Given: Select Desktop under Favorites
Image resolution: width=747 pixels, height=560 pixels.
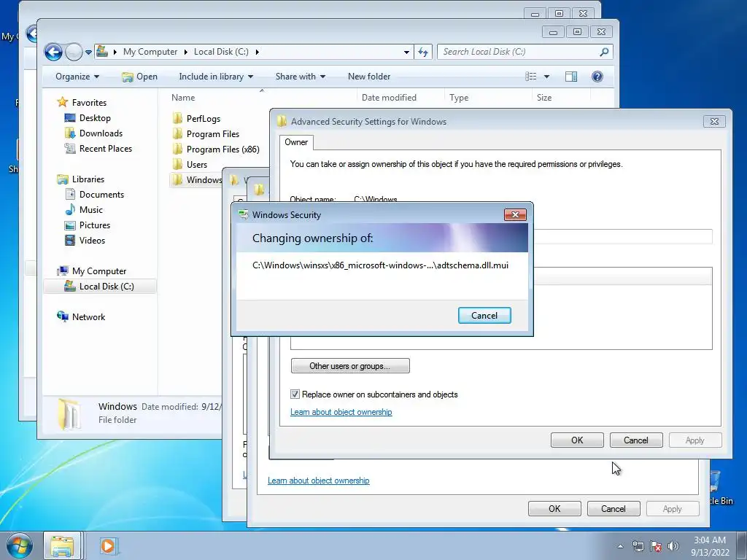Looking at the screenshot, I should pos(95,118).
